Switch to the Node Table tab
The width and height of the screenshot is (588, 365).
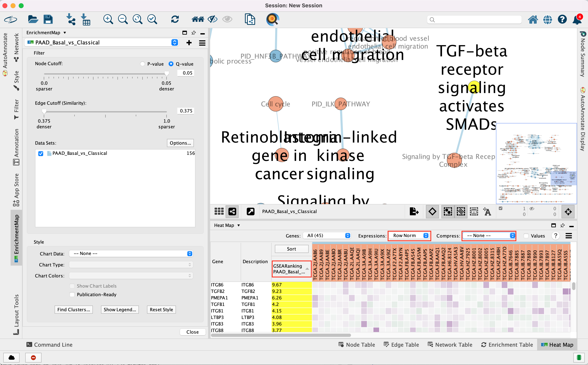[x=357, y=345]
